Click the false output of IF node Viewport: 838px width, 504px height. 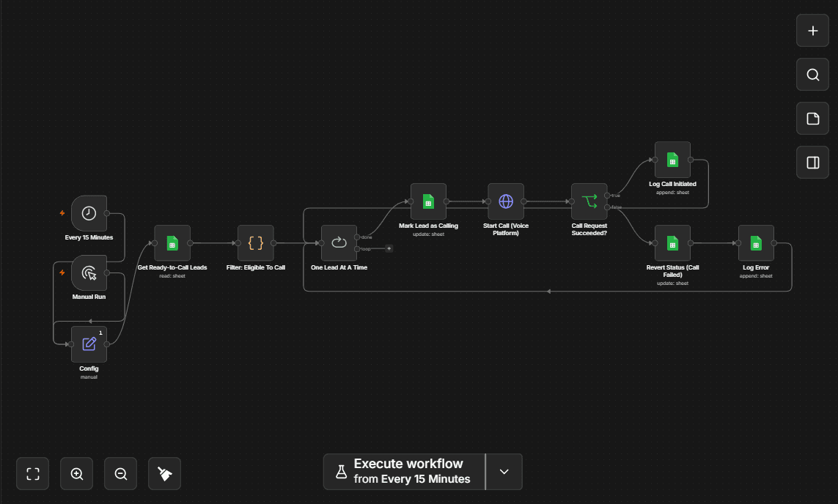point(607,207)
